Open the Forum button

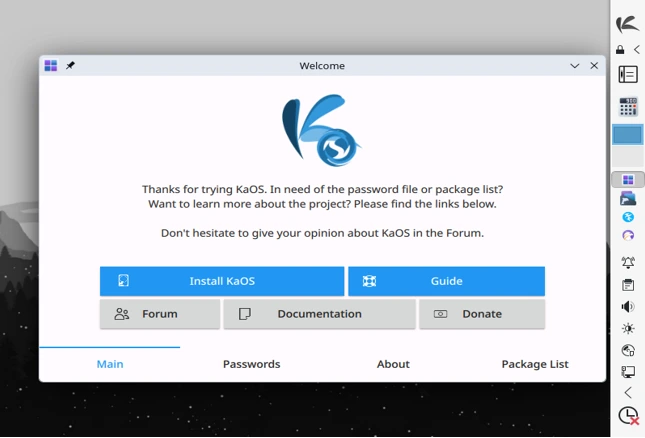pos(160,314)
